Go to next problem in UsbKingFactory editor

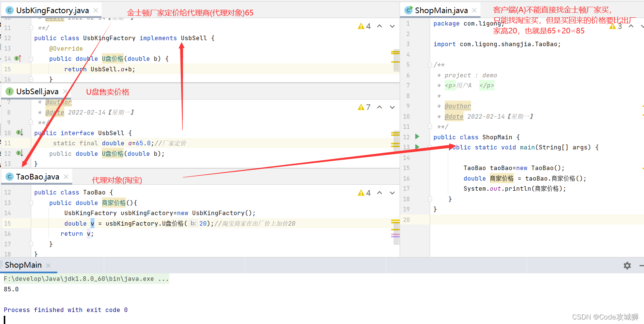[x=392, y=26]
